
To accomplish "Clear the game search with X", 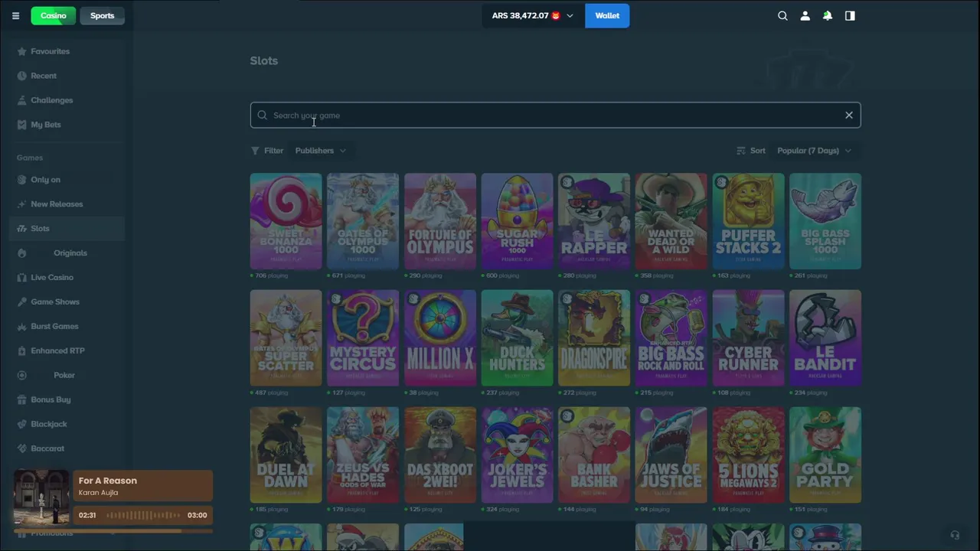I will pos(849,116).
